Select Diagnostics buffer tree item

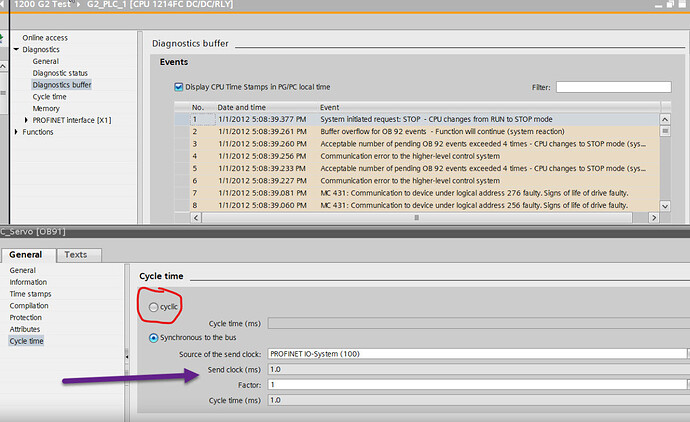[x=62, y=85]
